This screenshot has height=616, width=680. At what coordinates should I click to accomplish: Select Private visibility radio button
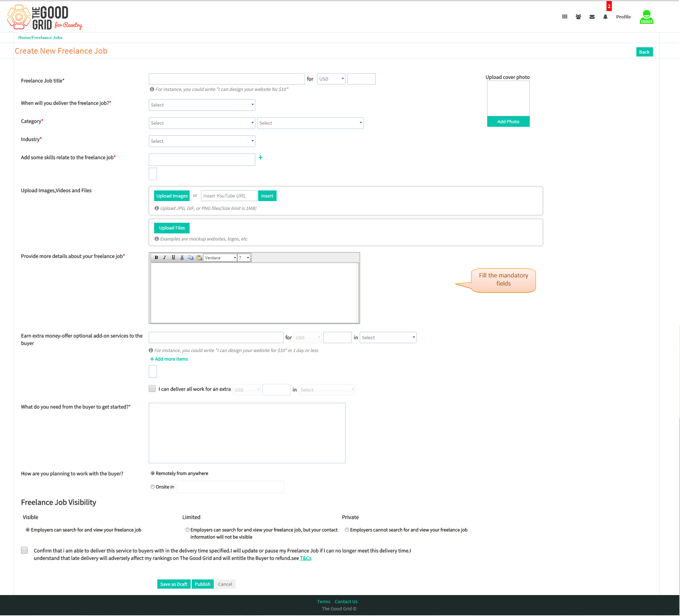(347, 530)
